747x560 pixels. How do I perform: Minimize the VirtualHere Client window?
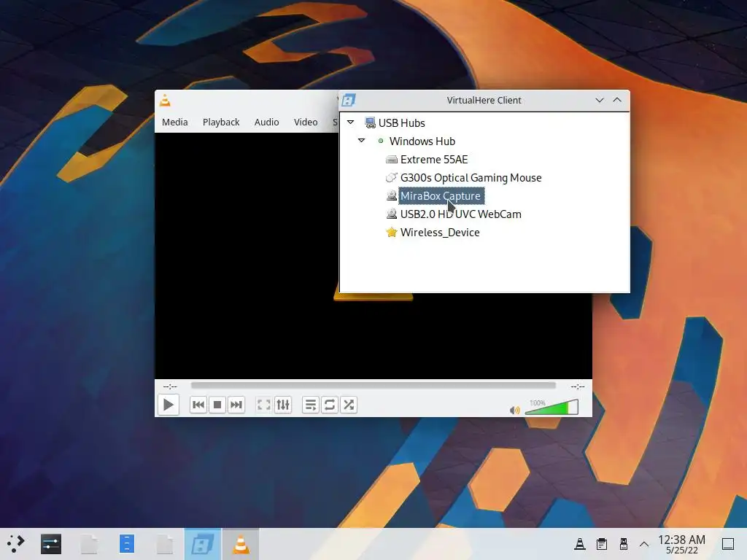[600, 100]
